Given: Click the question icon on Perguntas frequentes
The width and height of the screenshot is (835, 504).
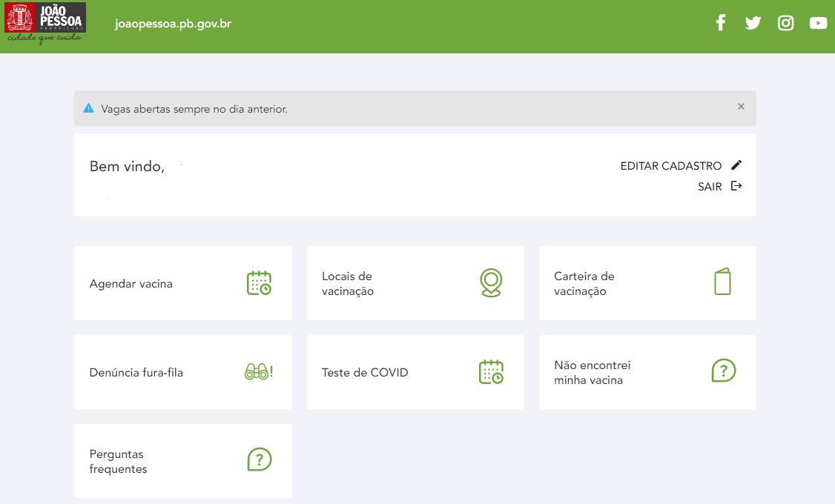Looking at the screenshot, I should tap(259, 460).
